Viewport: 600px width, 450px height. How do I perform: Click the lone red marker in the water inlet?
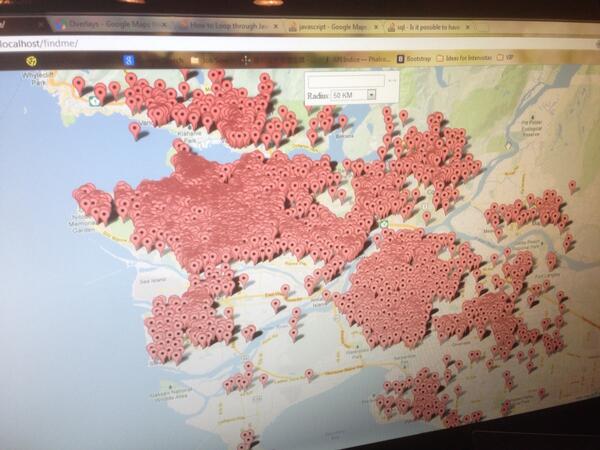point(134,130)
